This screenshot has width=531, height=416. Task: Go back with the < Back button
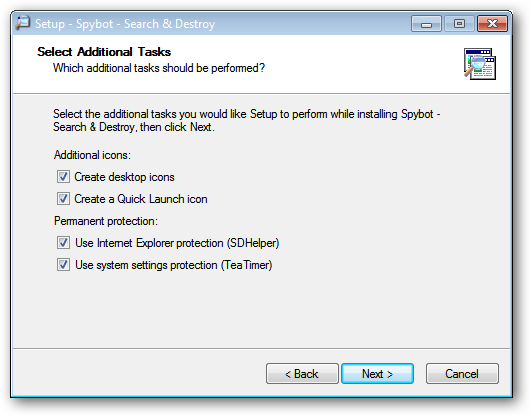[x=302, y=374]
